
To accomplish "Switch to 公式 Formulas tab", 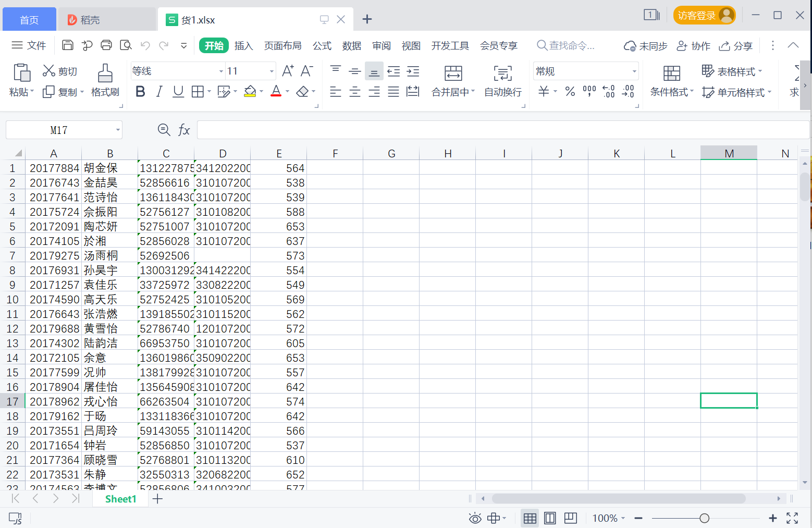I will pos(322,46).
